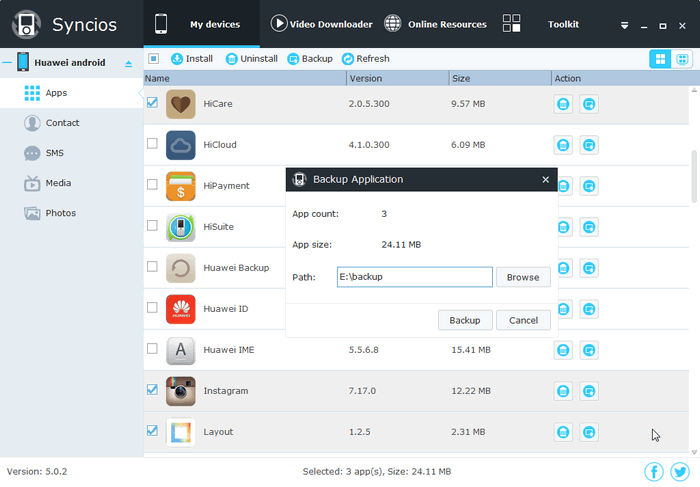
Task: Check the Huawei IME checkbox
Action: (x=152, y=349)
